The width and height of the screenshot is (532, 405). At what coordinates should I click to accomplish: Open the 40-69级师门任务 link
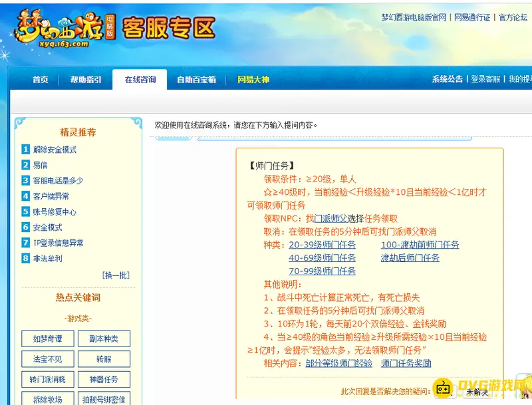coord(322,258)
